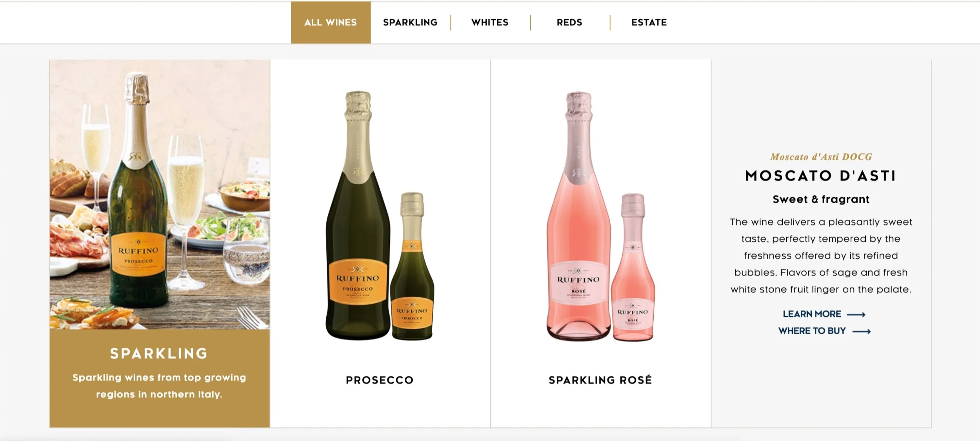Click the Moscato d'Asti DOCG italic label
The width and height of the screenshot is (980, 441).
[x=821, y=157]
